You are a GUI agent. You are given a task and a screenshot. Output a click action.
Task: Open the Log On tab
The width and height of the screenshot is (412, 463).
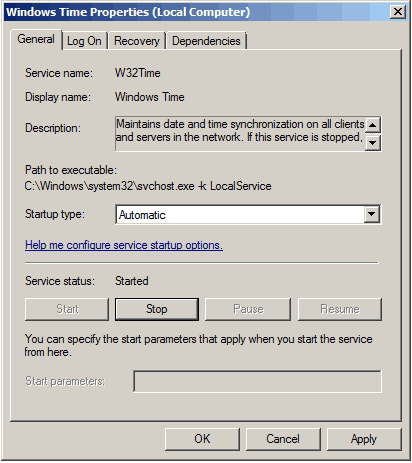pyautogui.click(x=84, y=41)
